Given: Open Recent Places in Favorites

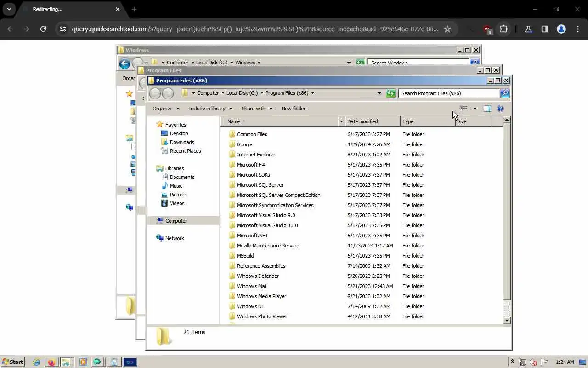Looking at the screenshot, I should click(181, 151).
